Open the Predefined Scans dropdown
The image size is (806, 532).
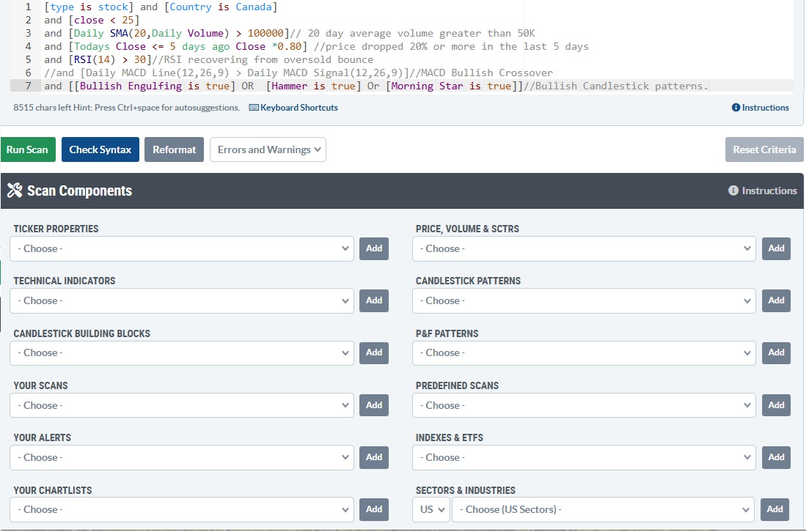click(x=584, y=405)
